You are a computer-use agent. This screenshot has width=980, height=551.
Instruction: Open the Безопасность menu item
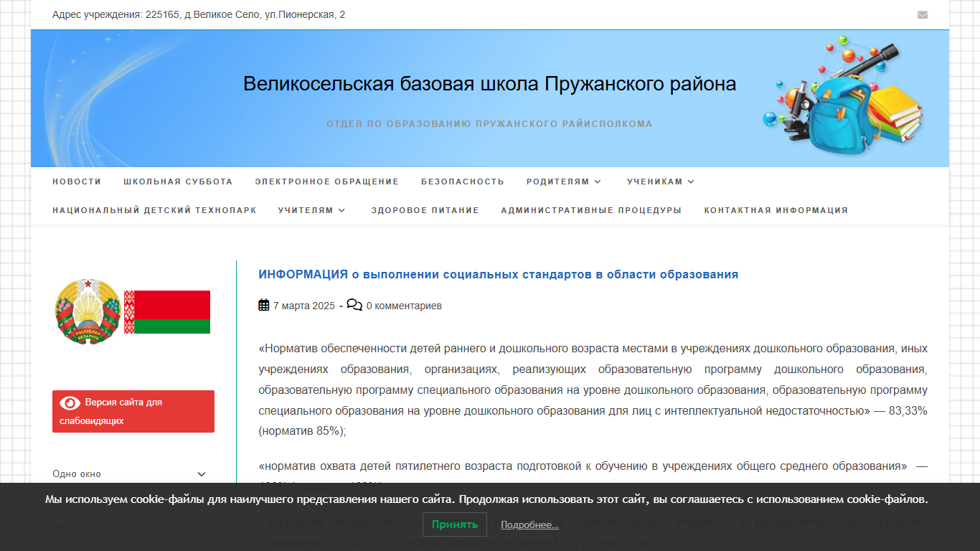[x=463, y=182]
